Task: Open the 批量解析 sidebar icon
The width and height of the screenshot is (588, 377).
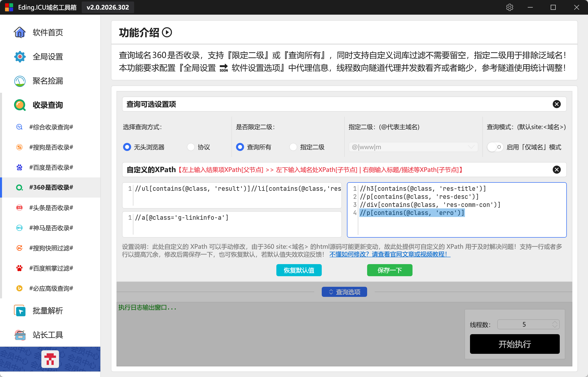Action: [x=20, y=311]
